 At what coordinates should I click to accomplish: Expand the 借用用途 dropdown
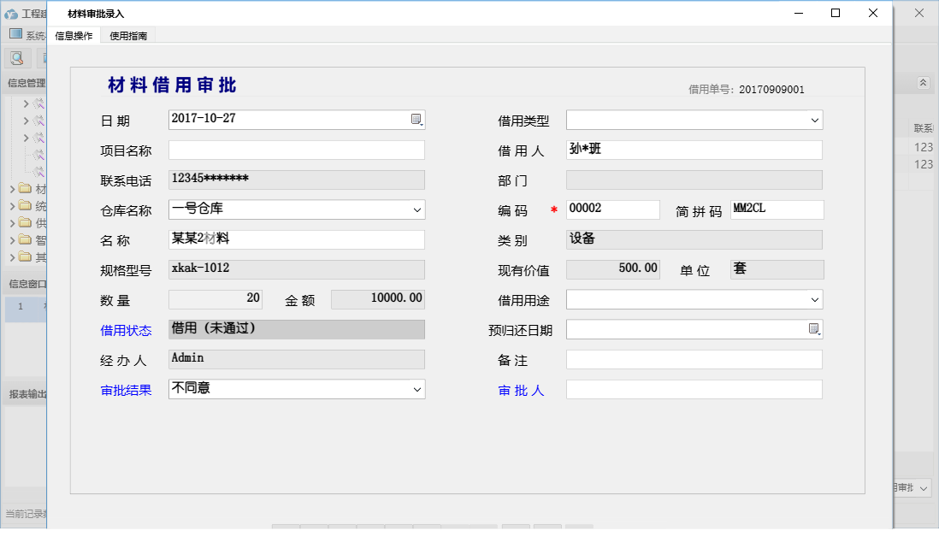pos(814,300)
